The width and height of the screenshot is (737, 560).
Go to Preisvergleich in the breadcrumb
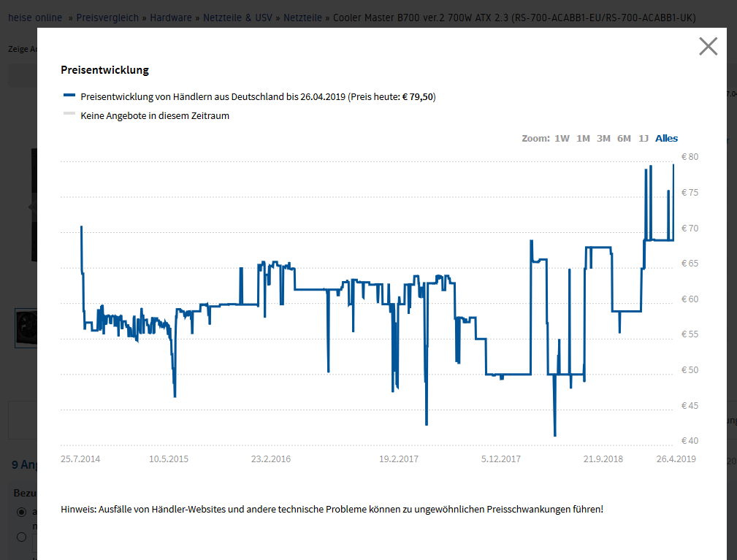[x=107, y=18]
